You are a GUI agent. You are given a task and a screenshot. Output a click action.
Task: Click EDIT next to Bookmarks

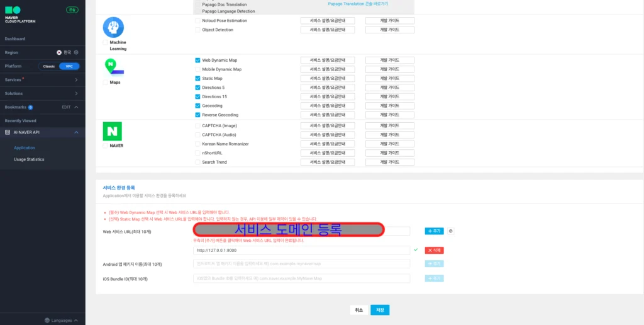pyautogui.click(x=66, y=107)
